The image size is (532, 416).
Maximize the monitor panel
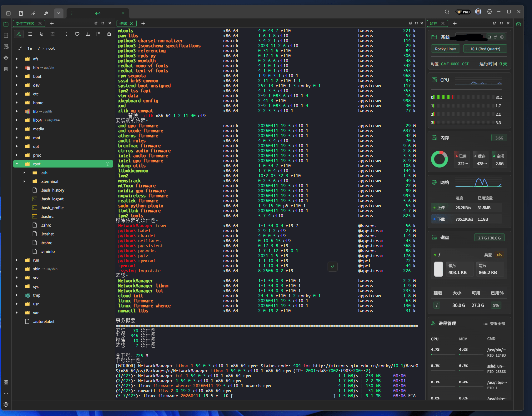point(501,23)
